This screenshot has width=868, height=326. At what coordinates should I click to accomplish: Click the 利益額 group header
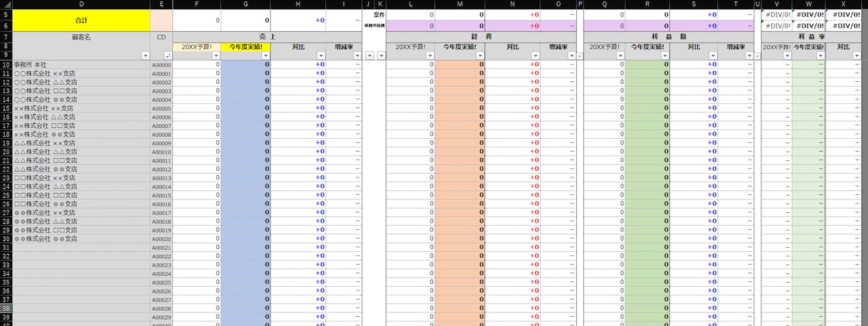click(669, 37)
